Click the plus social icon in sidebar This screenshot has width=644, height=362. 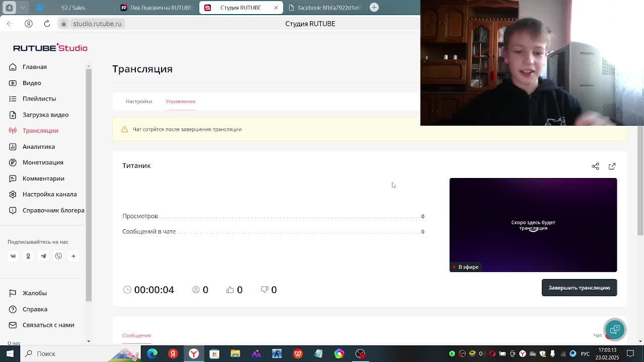click(73, 256)
